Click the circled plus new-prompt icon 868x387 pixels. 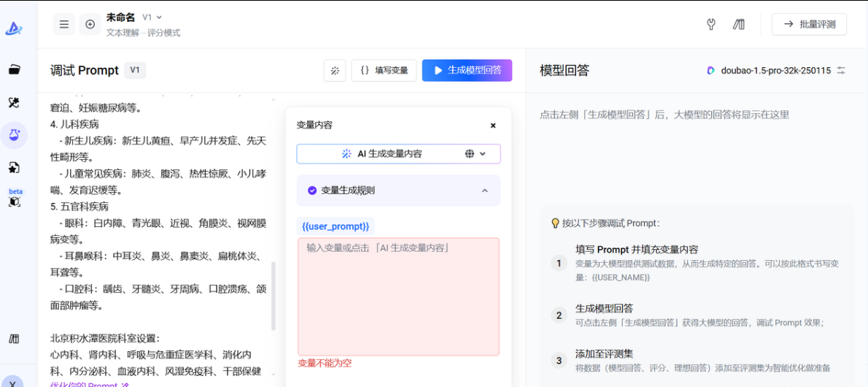point(90,24)
